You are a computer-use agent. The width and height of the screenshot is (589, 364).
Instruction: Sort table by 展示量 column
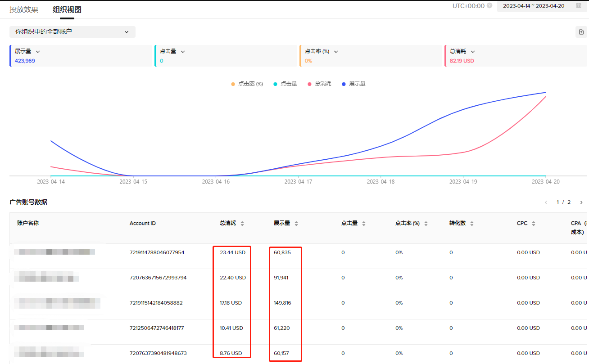coord(296,224)
